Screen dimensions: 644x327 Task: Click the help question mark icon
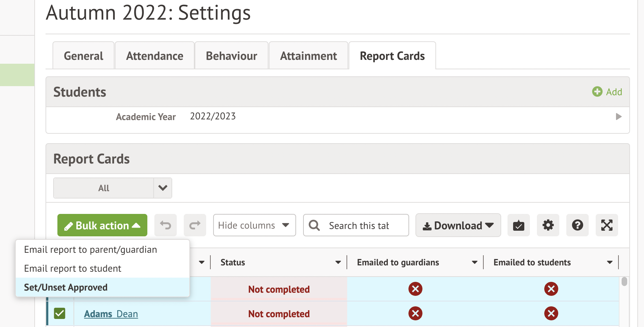577,225
